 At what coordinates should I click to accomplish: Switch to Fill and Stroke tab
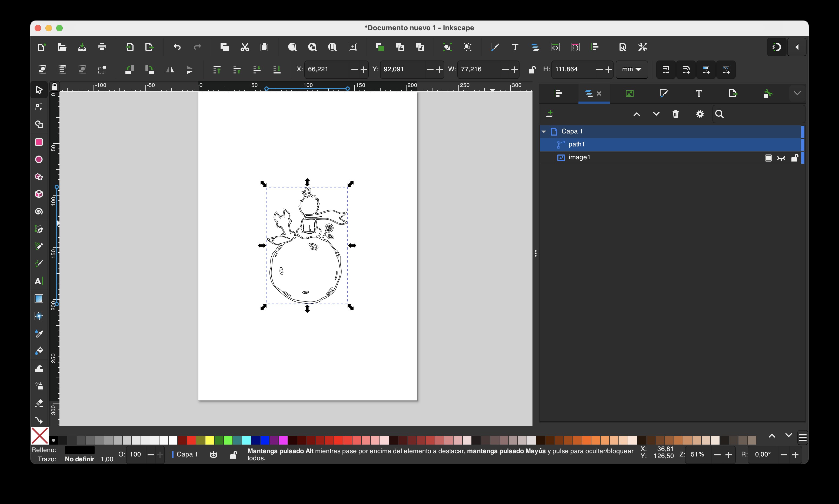click(x=664, y=93)
